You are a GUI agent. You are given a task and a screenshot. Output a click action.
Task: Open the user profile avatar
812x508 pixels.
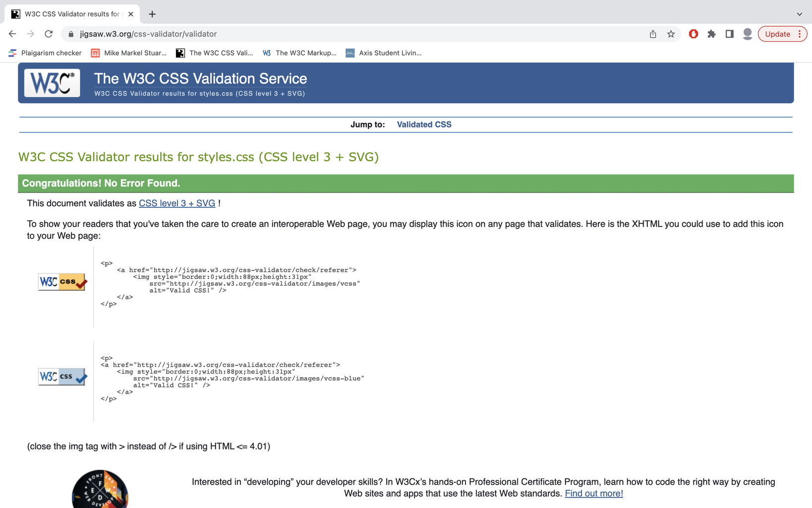748,34
